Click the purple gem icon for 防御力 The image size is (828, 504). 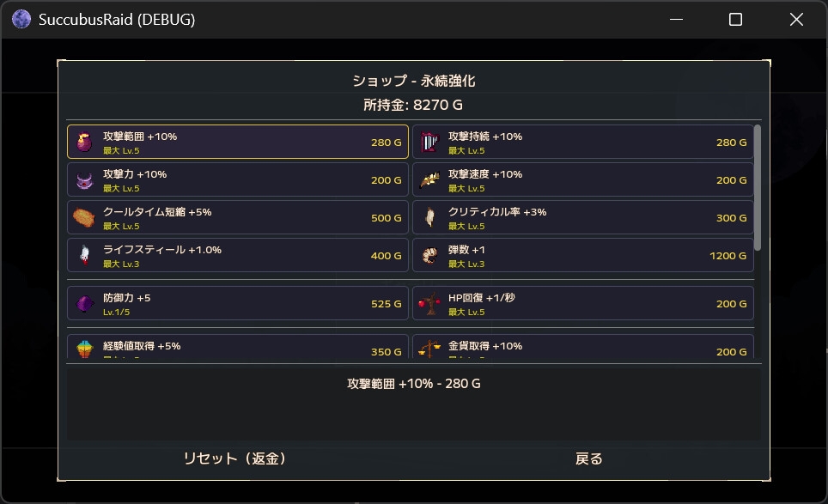click(x=84, y=303)
